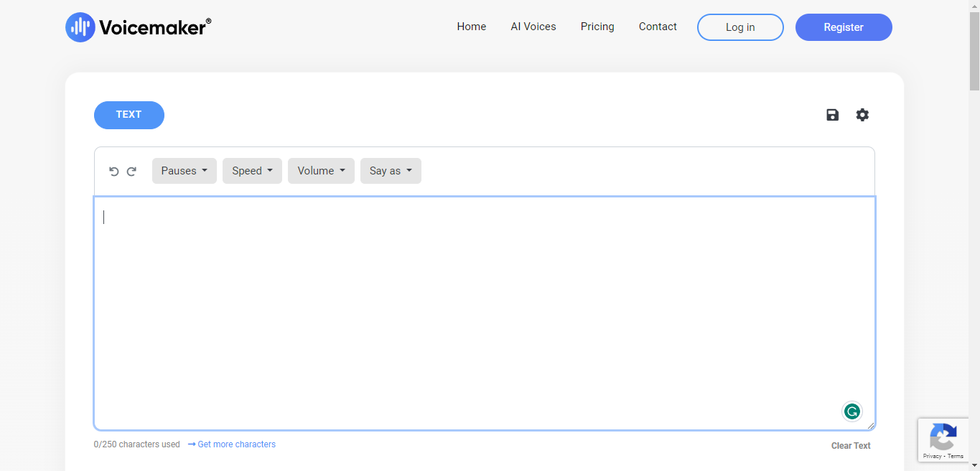The height and width of the screenshot is (471, 980).
Task: Click the reCAPTCHA Privacy link
Action: 932,456
